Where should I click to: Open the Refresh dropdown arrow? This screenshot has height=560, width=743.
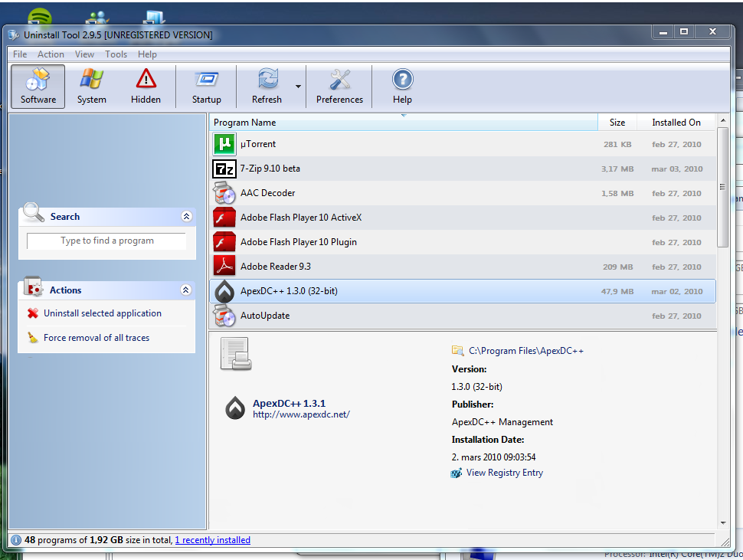point(298,87)
